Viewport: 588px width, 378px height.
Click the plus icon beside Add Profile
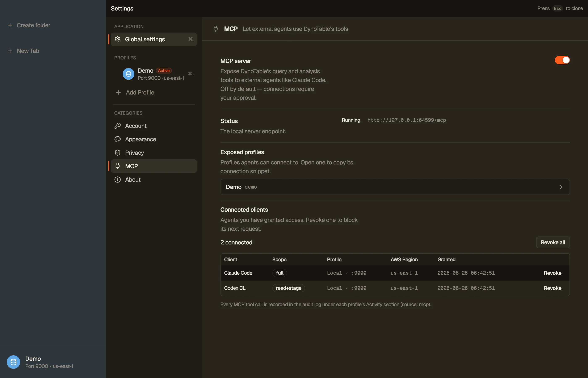tap(118, 93)
